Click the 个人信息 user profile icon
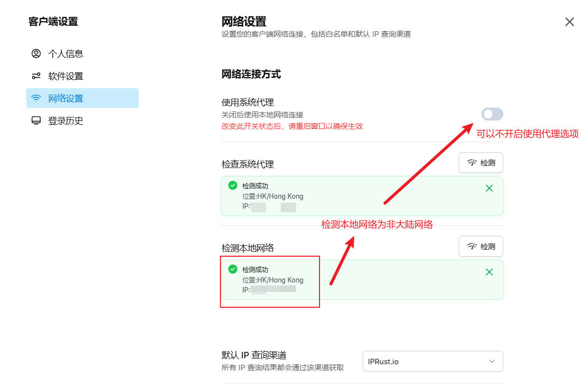588x391 pixels. pyautogui.click(x=36, y=54)
